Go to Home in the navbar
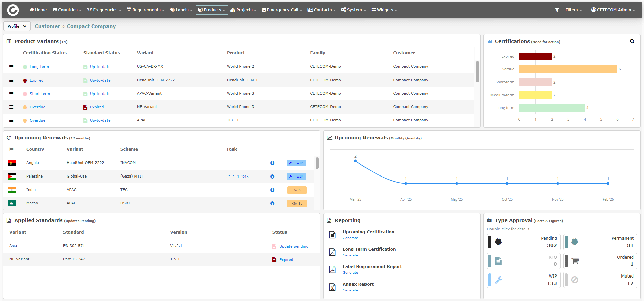This screenshot has width=644, height=301. coord(38,10)
